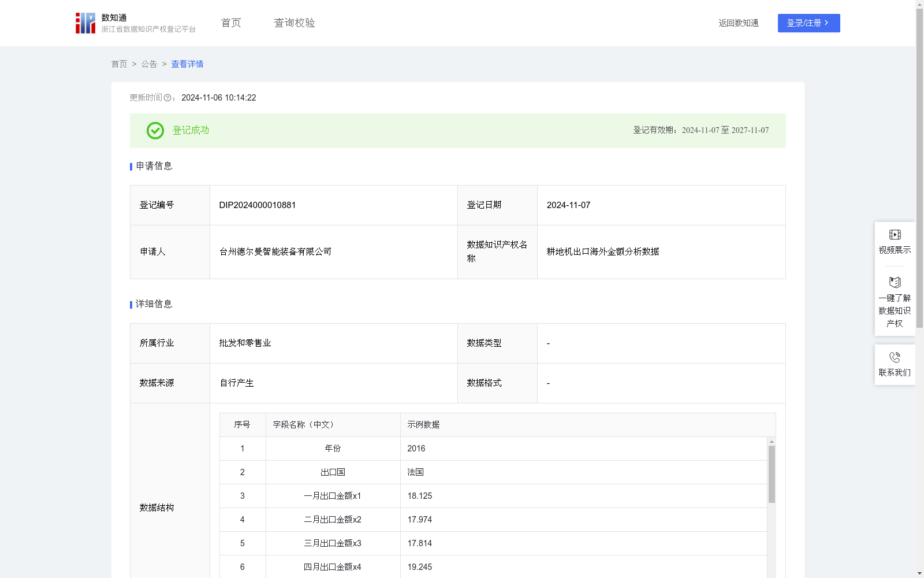
Task: Open the 公告 breadcrumb link
Action: point(148,64)
